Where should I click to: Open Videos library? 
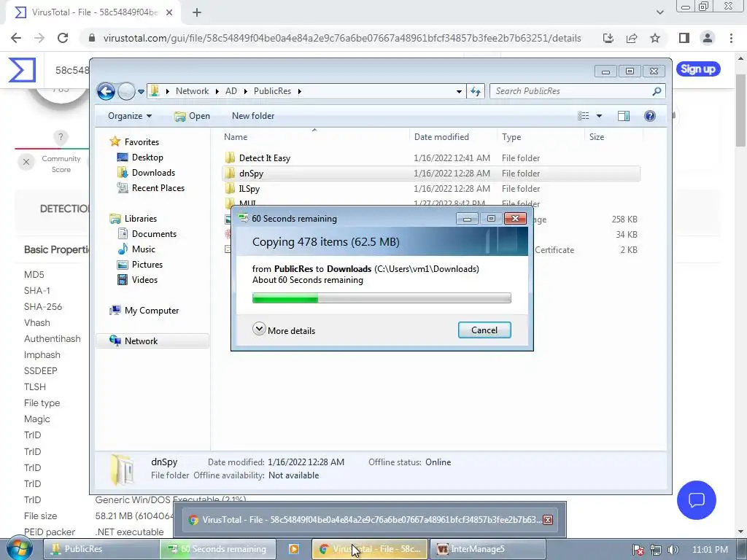pyautogui.click(x=137, y=279)
